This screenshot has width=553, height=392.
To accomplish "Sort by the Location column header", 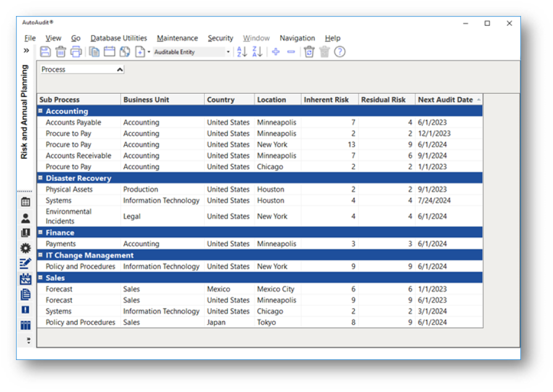I will pos(278,99).
